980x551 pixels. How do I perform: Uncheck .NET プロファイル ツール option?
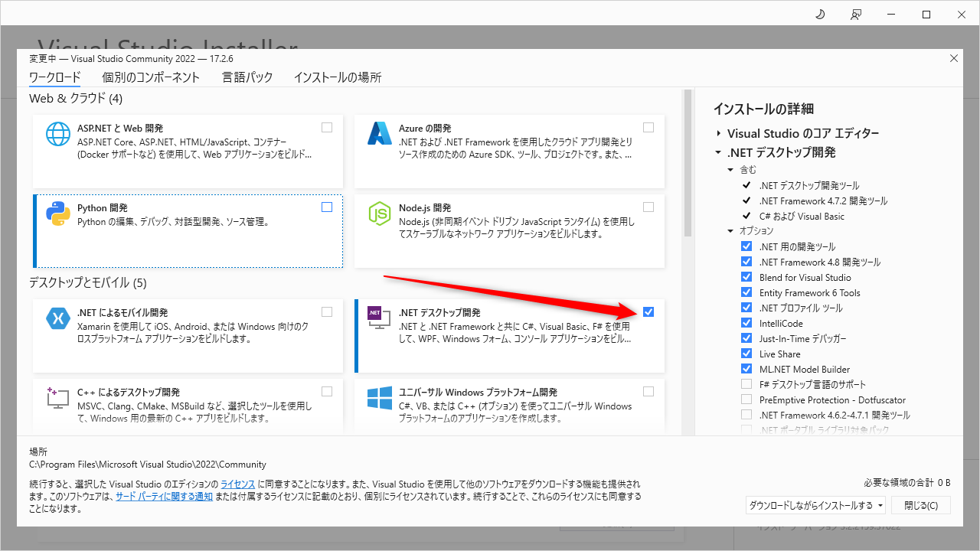pos(746,308)
